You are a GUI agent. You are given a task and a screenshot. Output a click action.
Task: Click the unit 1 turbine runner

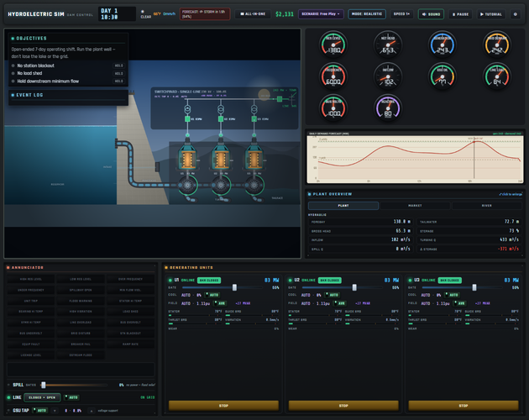pyautogui.click(x=187, y=185)
